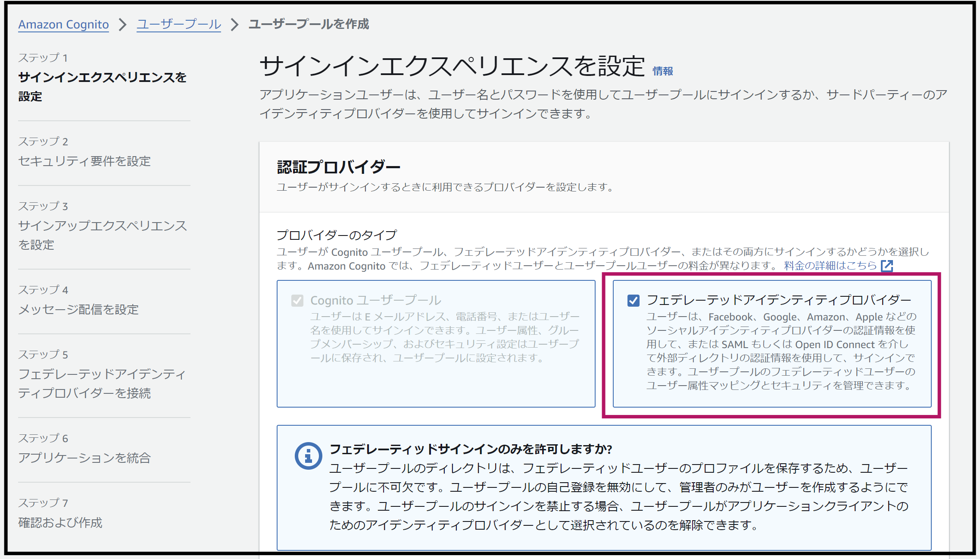Open the Amazon Cognito breadcrumb link
The image size is (980, 559).
tap(63, 25)
